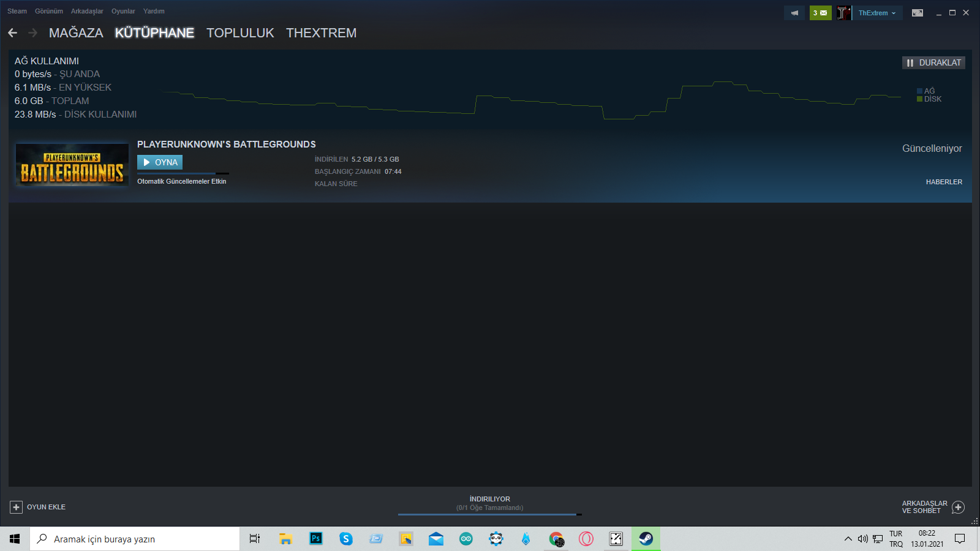Open Google Chrome from the taskbar
980x551 pixels.
click(556, 539)
